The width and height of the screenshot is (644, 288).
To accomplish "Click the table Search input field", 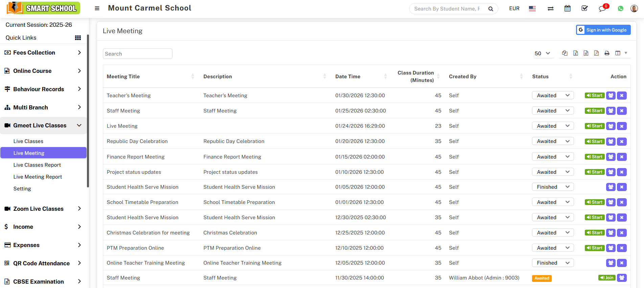I will tap(137, 54).
